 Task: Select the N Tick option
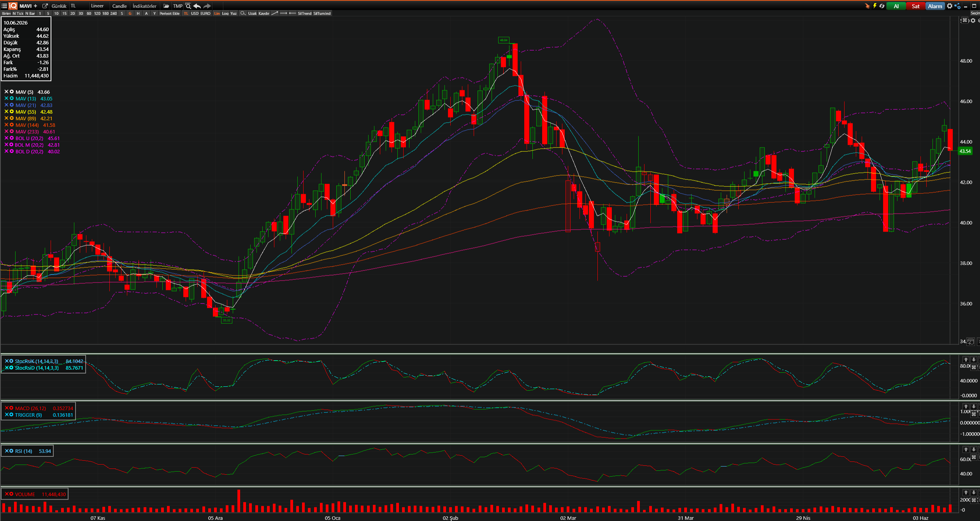pyautogui.click(x=18, y=13)
